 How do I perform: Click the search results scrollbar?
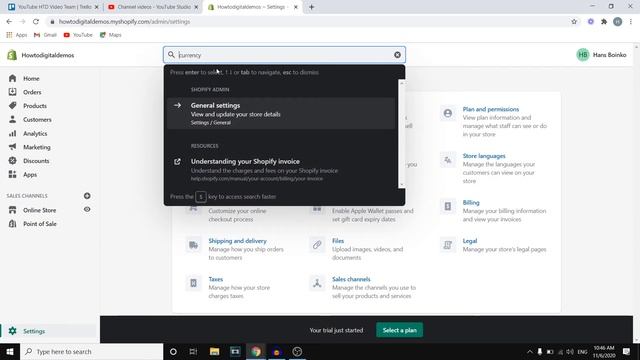click(x=402, y=134)
